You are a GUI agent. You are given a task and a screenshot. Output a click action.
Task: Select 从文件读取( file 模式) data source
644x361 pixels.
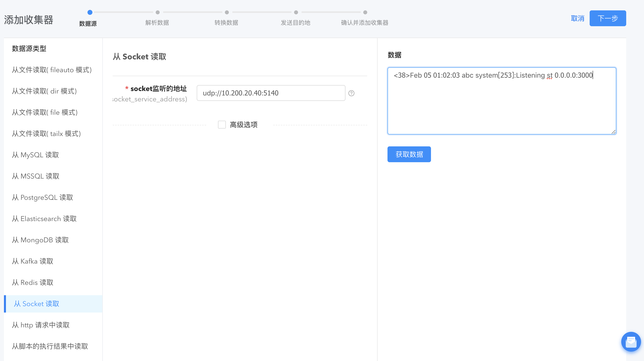53,112
